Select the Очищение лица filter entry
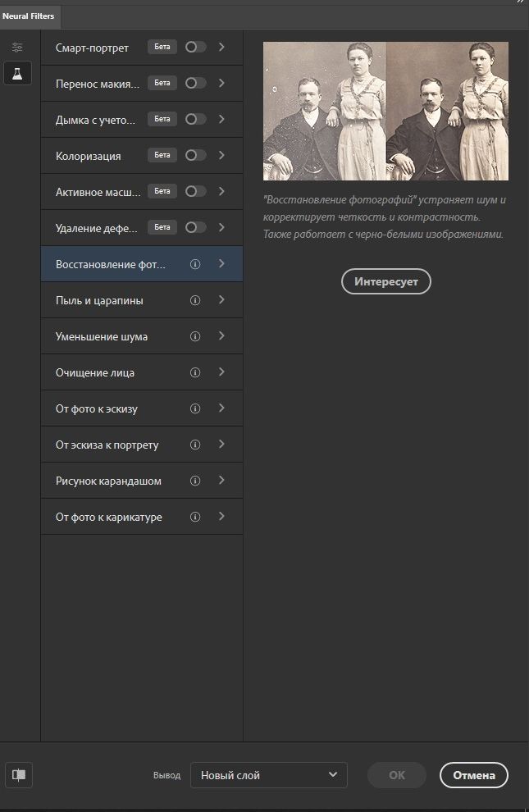529x812 pixels. (x=142, y=372)
